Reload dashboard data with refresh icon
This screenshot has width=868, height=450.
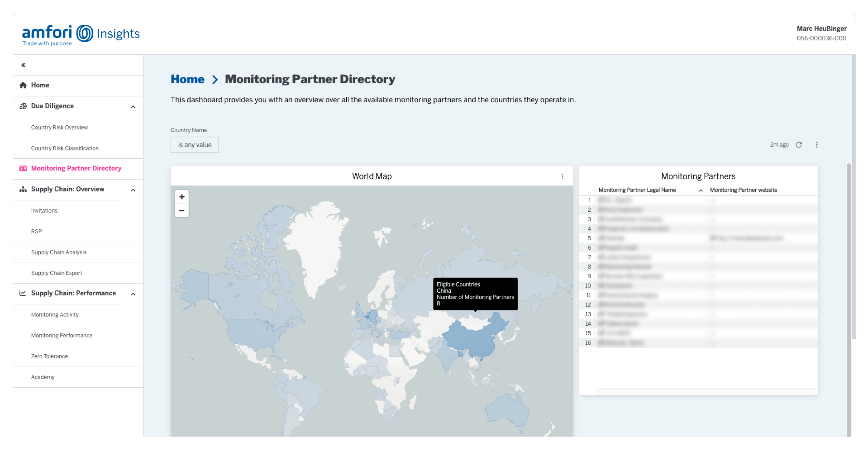(x=799, y=145)
